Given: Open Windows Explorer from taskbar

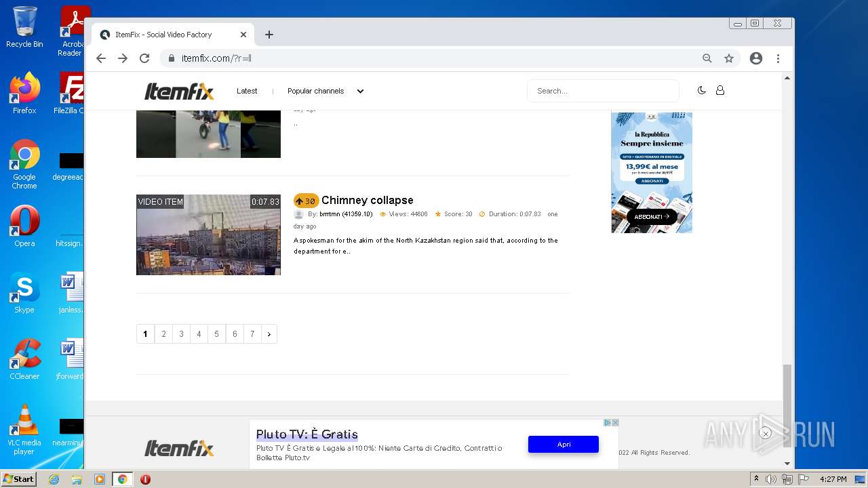Looking at the screenshot, I should point(77,479).
